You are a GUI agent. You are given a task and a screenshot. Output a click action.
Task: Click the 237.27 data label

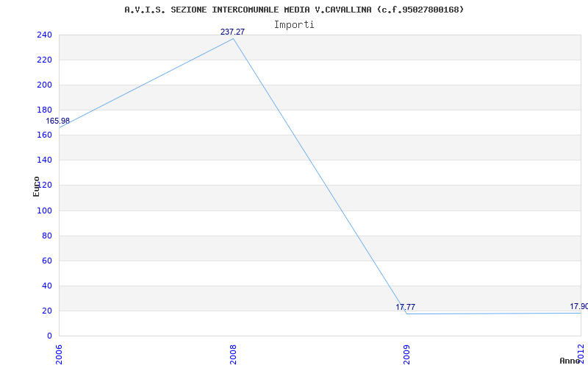click(232, 32)
